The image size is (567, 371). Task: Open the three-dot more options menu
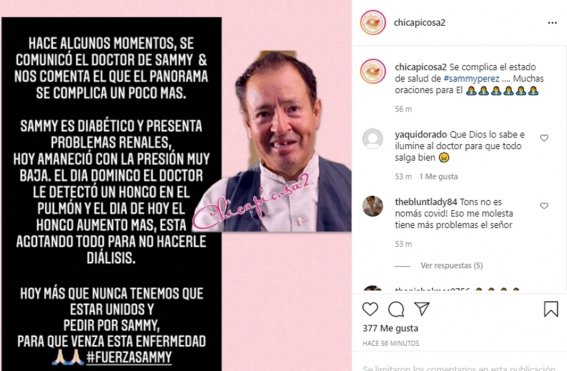click(x=552, y=23)
